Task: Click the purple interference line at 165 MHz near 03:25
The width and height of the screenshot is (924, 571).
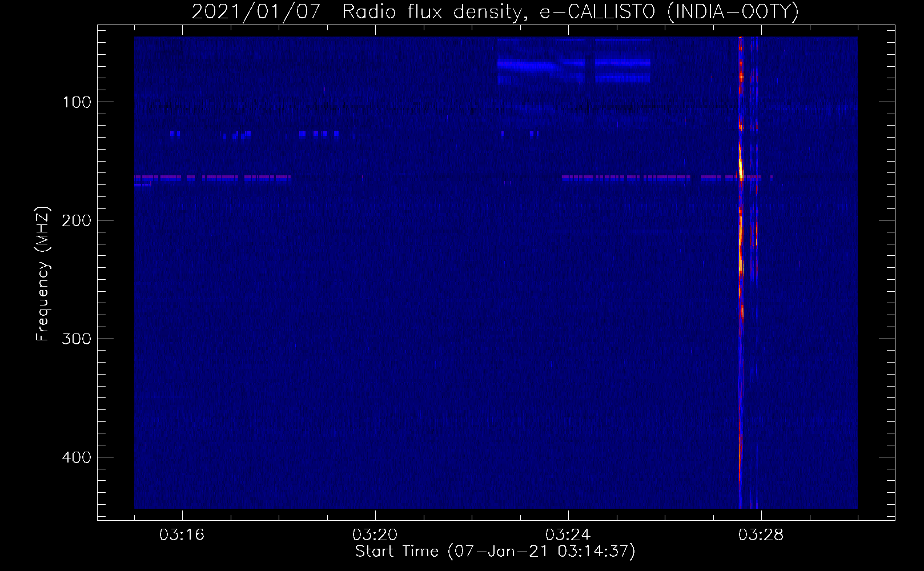Action: (626, 178)
